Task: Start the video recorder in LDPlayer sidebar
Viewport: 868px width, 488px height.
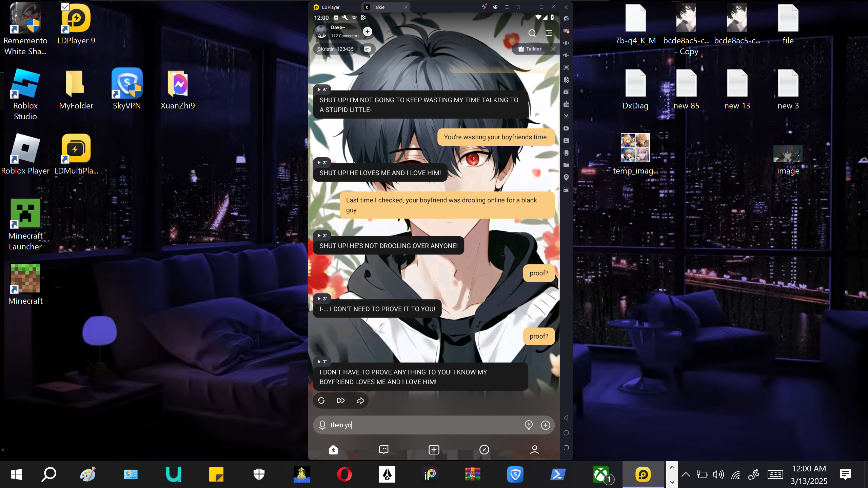Action: coord(566,128)
